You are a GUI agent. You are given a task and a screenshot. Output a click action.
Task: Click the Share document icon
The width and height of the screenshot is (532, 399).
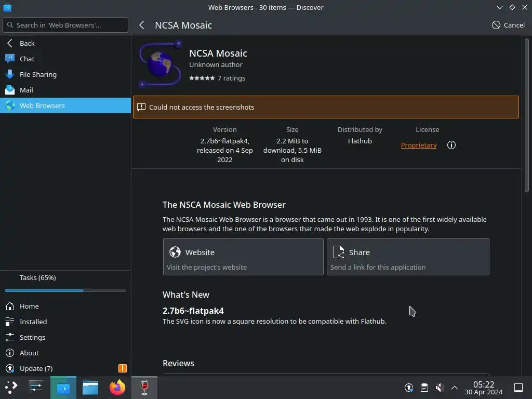tap(339, 252)
